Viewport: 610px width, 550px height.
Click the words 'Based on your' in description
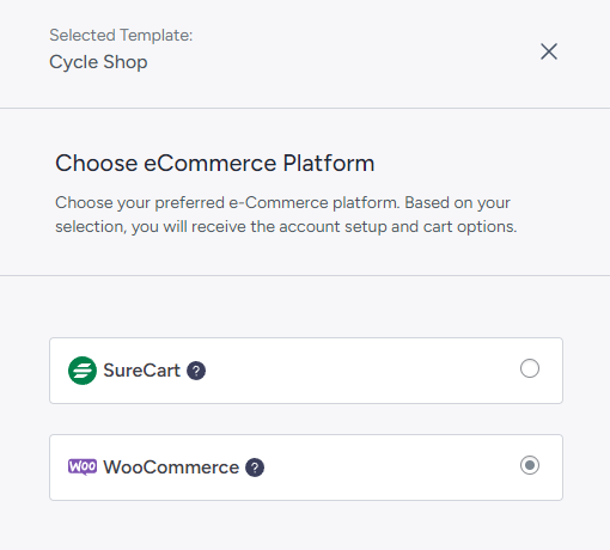click(x=457, y=203)
